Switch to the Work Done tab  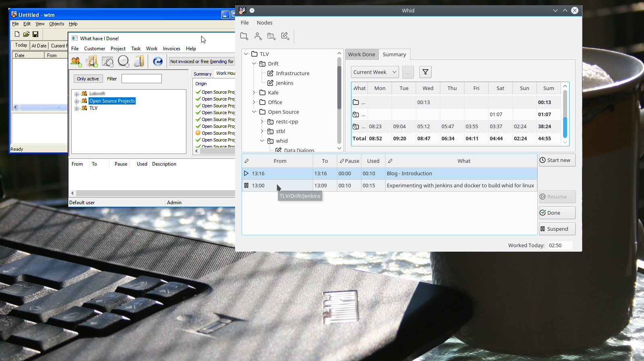(361, 54)
